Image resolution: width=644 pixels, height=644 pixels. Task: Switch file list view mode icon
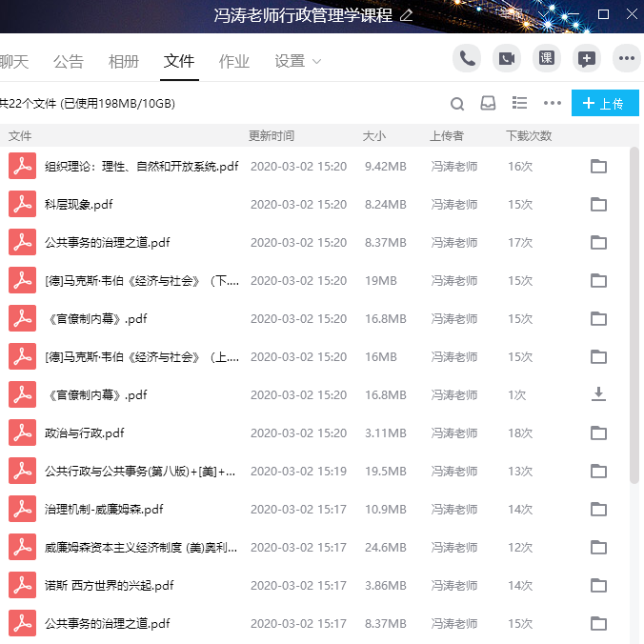[520, 103]
